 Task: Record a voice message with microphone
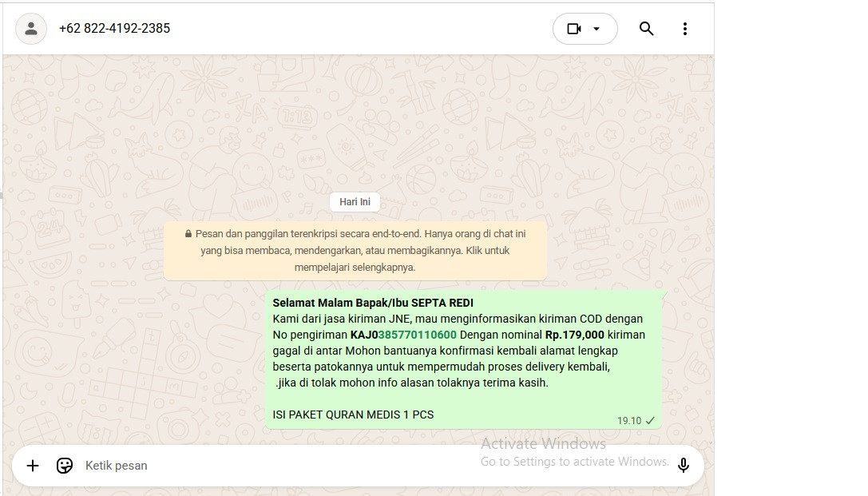(683, 466)
